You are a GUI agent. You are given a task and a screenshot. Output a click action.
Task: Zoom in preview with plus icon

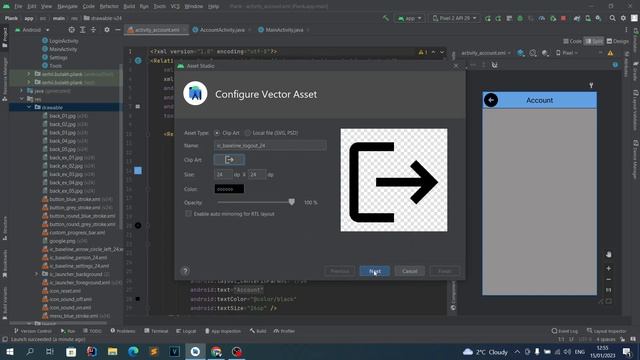(x=609, y=269)
